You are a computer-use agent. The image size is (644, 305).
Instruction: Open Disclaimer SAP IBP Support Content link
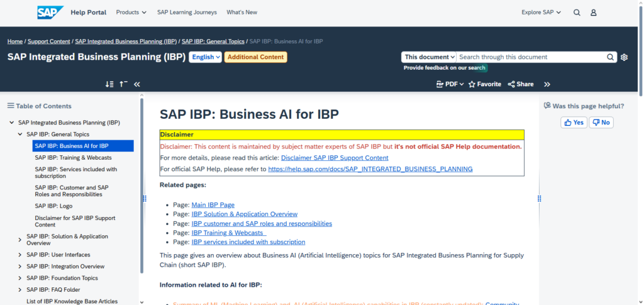tap(335, 158)
